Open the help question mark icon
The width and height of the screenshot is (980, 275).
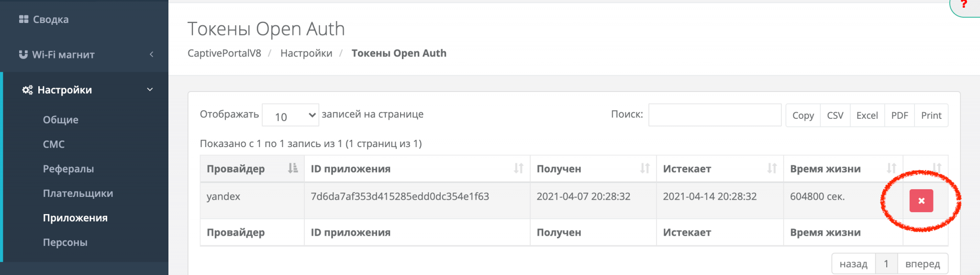pos(964,4)
